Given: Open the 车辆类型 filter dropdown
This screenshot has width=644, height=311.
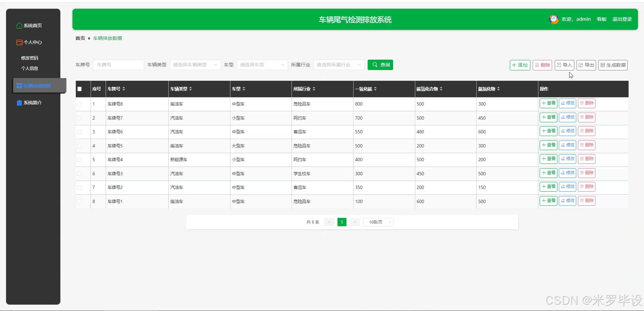Looking at the screenshot, I should point(195,65).
